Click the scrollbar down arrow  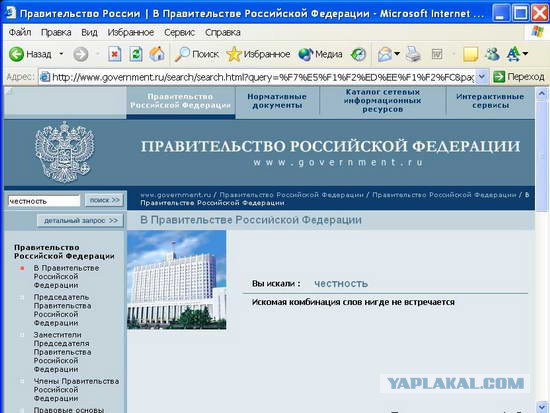(542, 406)
